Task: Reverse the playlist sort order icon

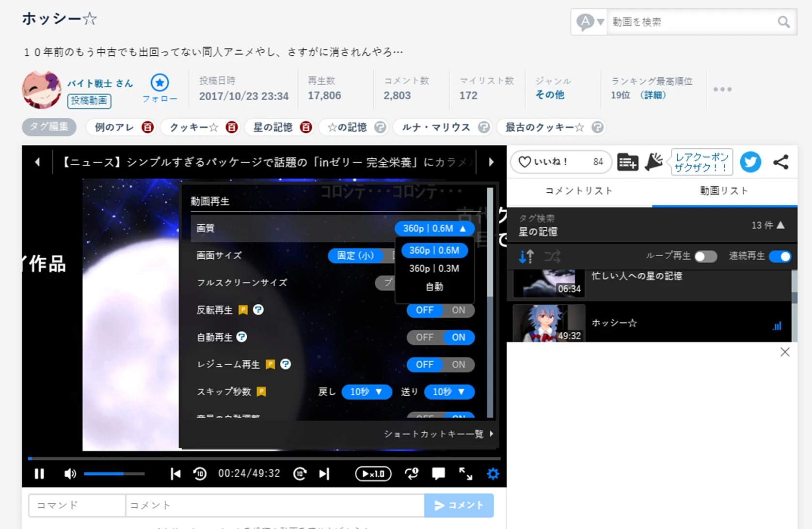Action: 526,256
